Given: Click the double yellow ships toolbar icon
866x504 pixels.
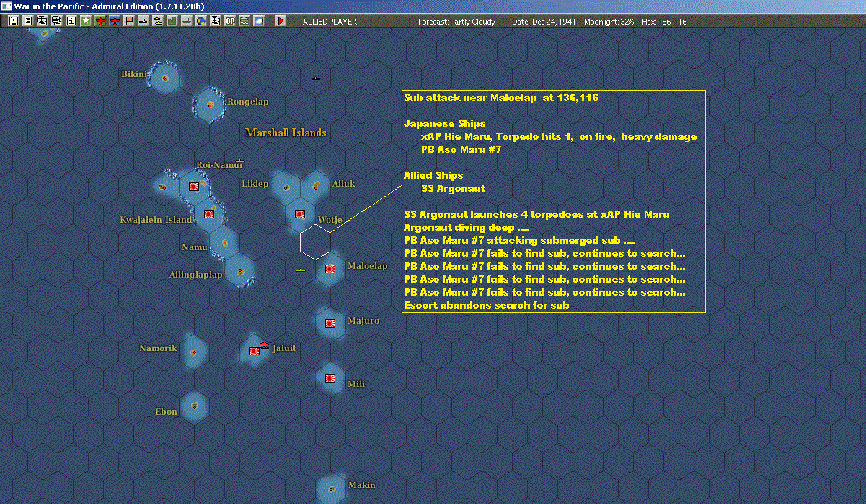Looking at the screenshot, I should 157,21.
